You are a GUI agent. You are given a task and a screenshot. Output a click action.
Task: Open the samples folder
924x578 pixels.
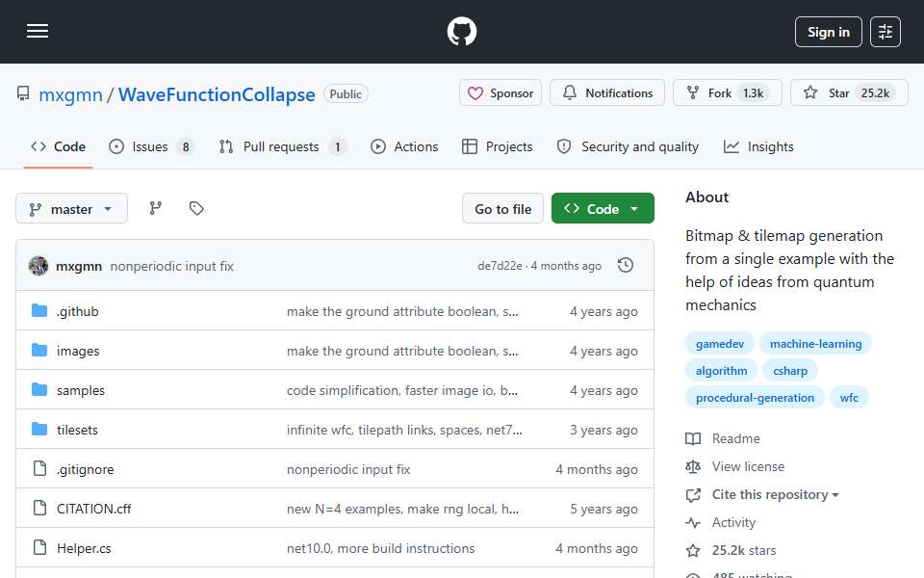80,390
